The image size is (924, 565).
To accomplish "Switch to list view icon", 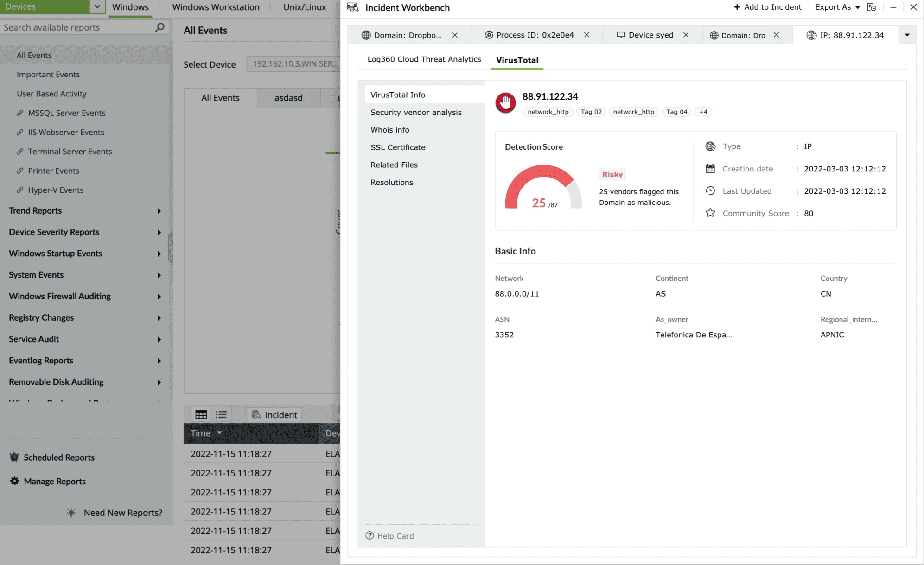I will (221, 414).
